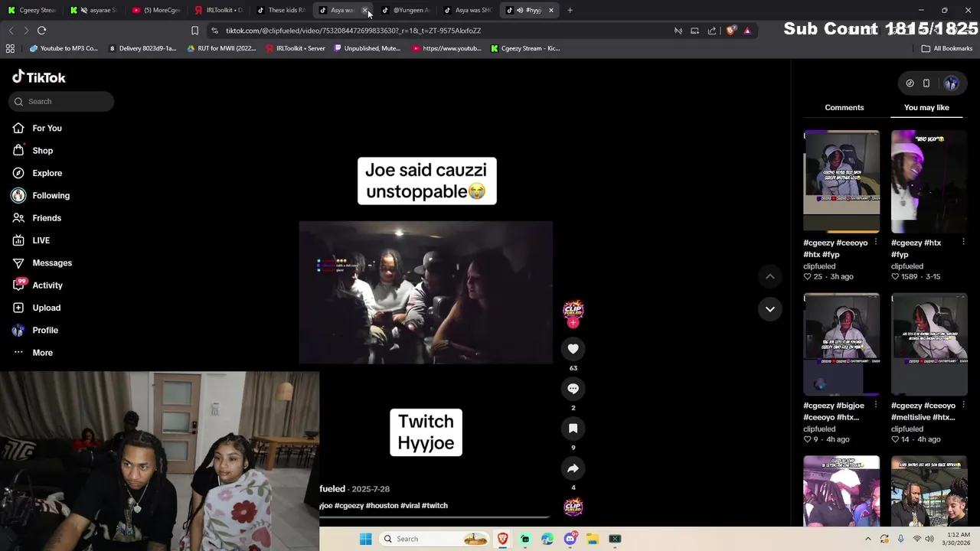The height and width of the screenshot is (551, 980).
Task: Share the video with the arrow icon
Action: point(573,468)
